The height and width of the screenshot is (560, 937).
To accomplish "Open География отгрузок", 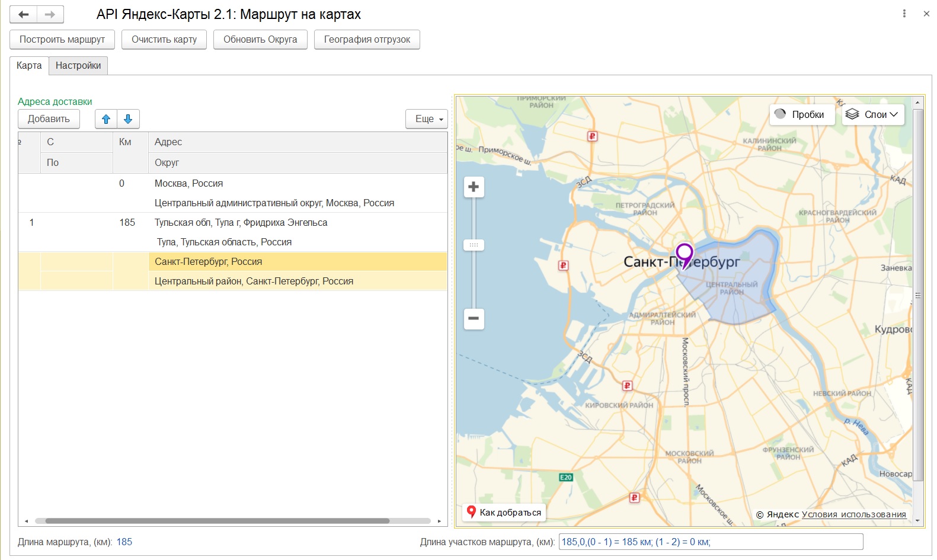I will pos(367,40).
